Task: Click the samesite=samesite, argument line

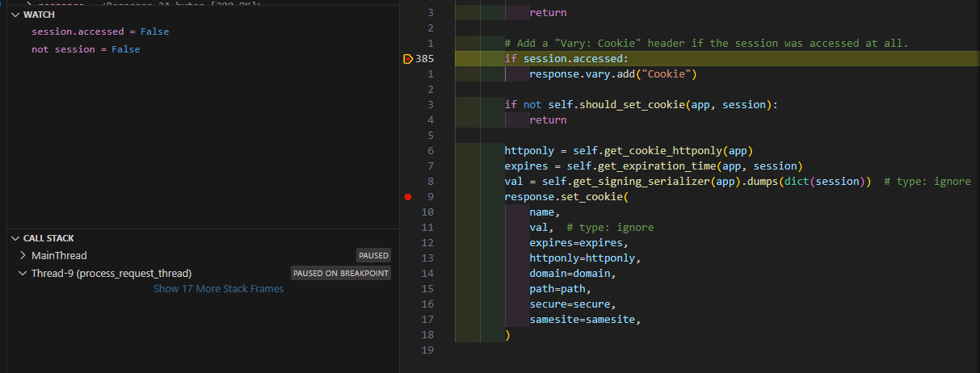Action: pos(585,319)
